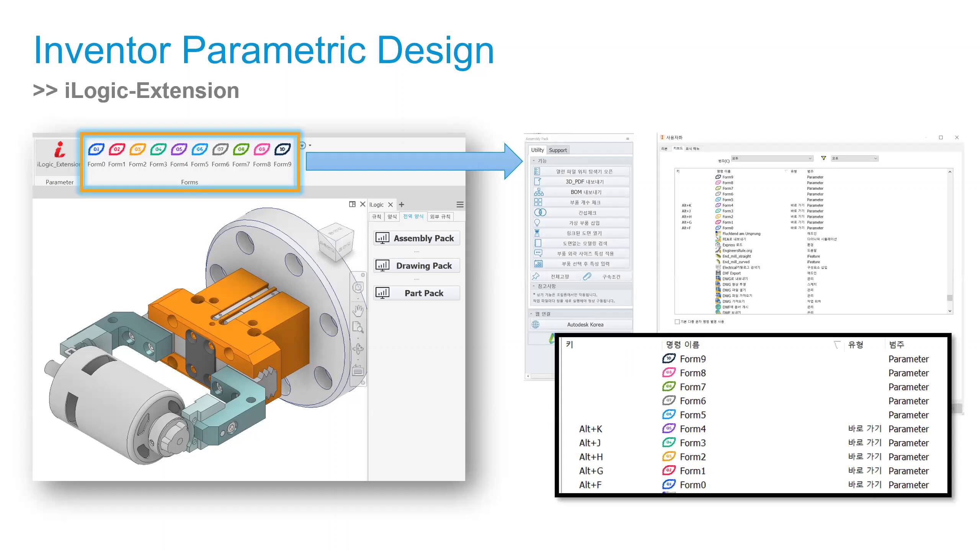
Task: Collapse the 웹 연결 section
Action: click(531, 313)
